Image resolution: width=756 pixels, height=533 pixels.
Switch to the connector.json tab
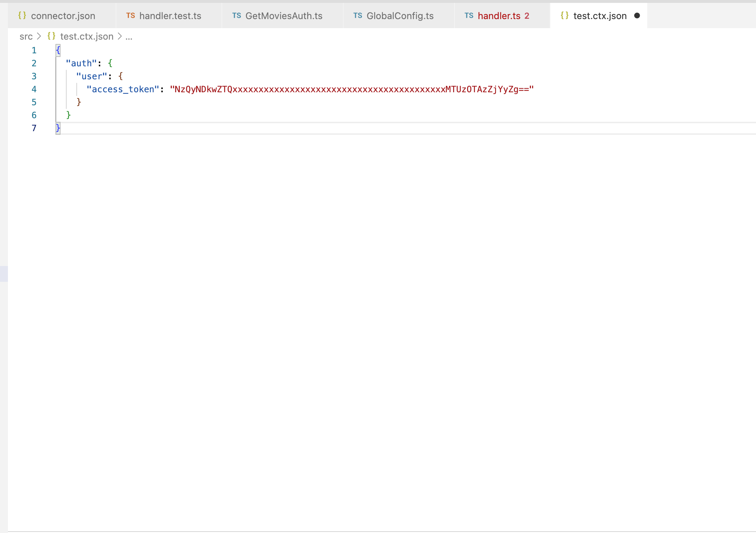point(63,15)
